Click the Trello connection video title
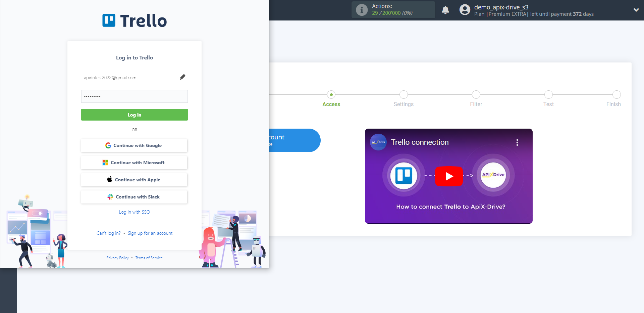644x313 pixels. (x=420, y=142)
